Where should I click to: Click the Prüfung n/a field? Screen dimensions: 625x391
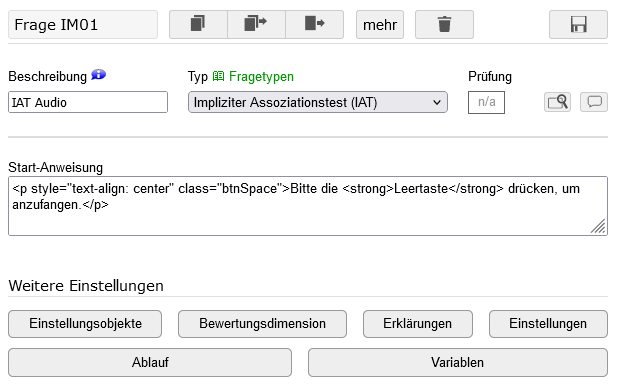(486, 102)
